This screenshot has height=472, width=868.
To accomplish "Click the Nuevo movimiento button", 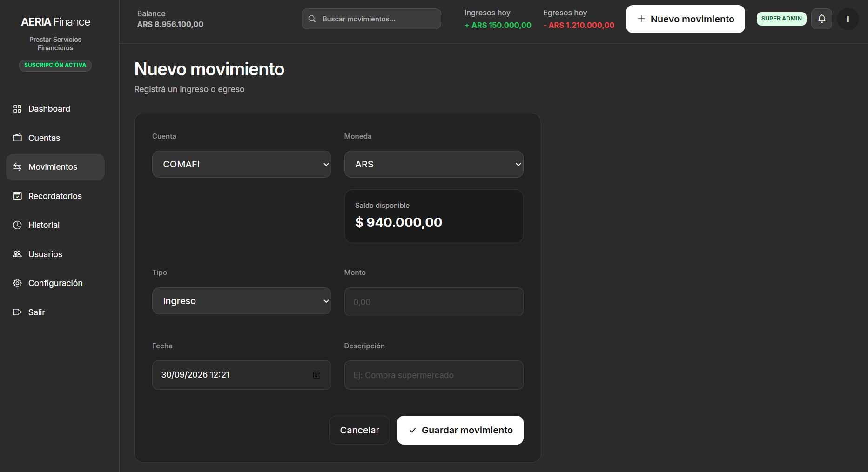I will click(685, 19).
